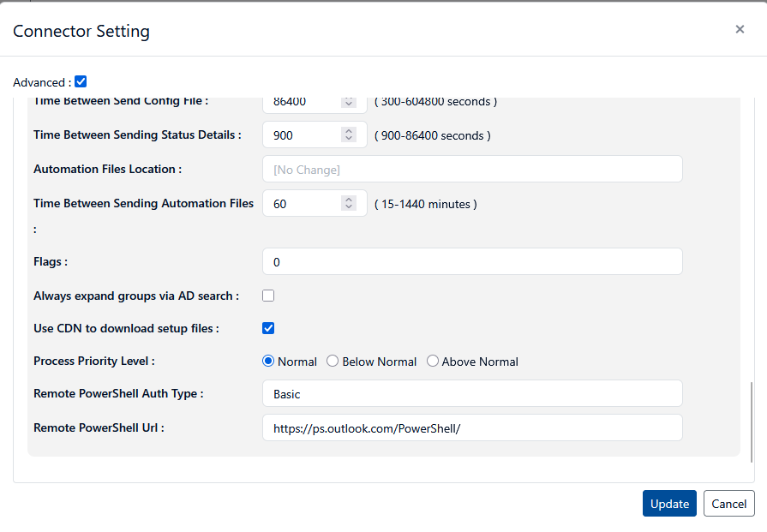Increase Sending Status Details time with up arrow
767x532 pixels.
(x=349, y=131)
